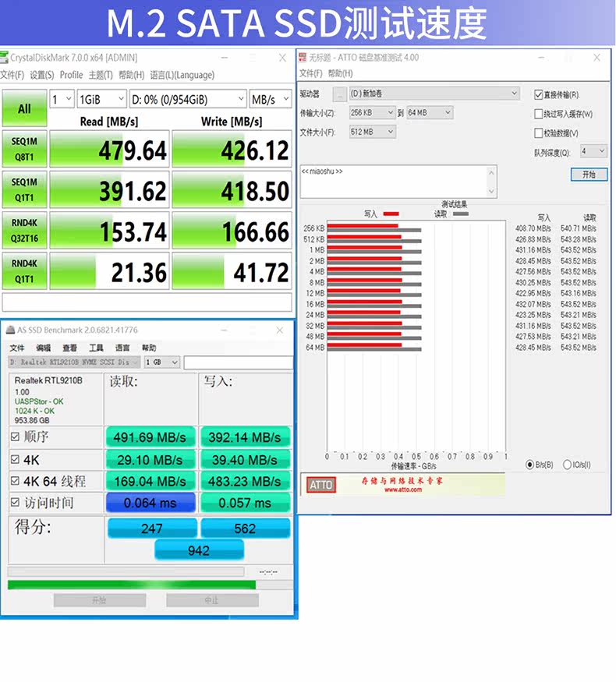Open the Profile menu
Viewport: 616px width, 682px height.
coord(71,75)
